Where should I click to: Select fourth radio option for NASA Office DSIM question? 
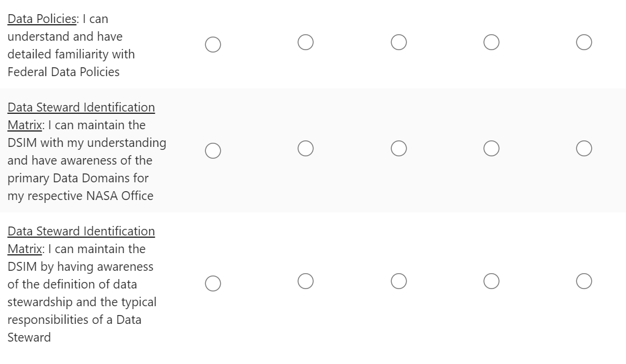[x=491, y=149]
